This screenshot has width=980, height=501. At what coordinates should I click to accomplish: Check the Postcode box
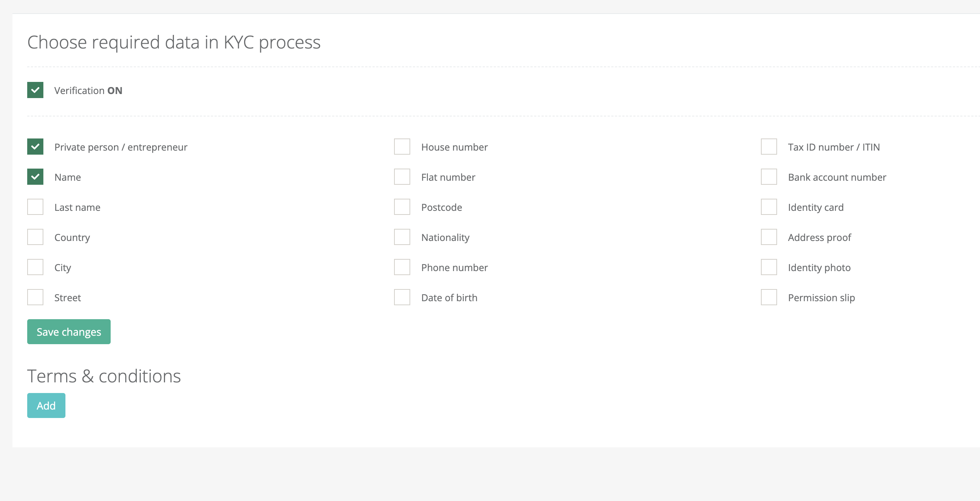[402, 207]
